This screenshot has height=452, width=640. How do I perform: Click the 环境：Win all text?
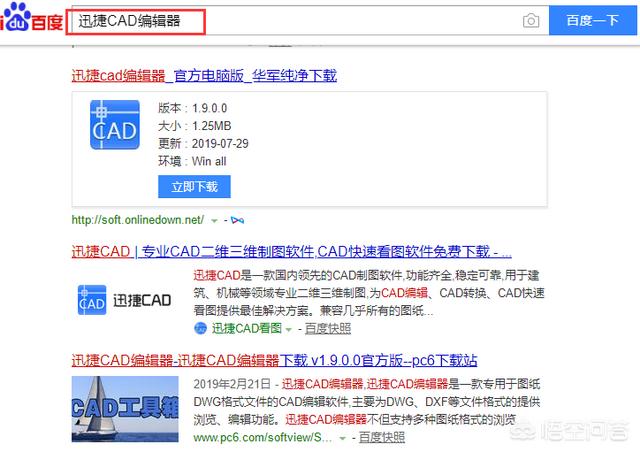click(192, 161)
